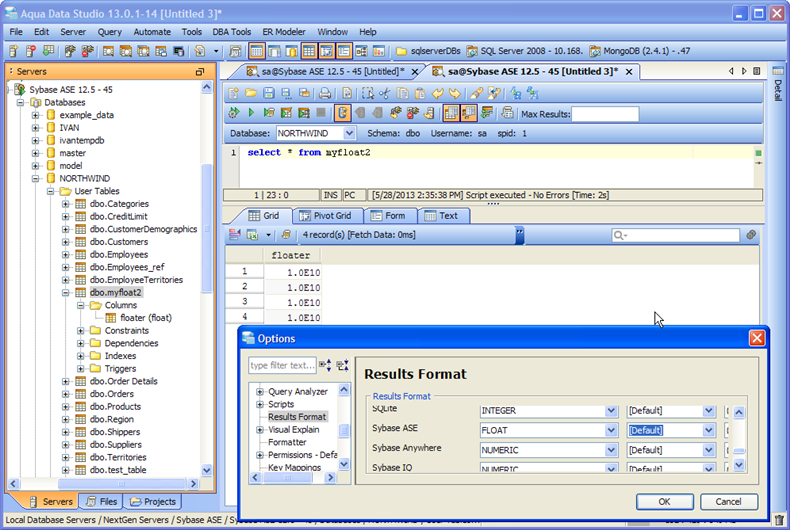Open the Database NORTHWIND dropdown

[349, 134]
